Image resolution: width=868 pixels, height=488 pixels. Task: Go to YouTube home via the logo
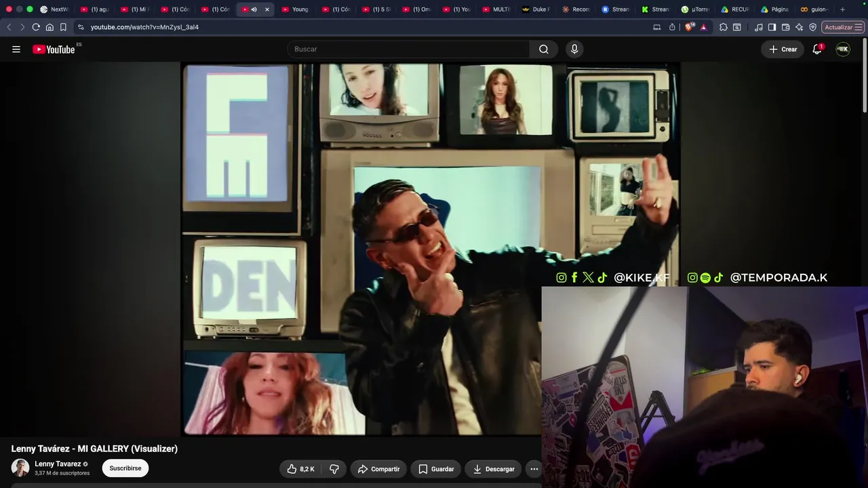click(54, 49)
